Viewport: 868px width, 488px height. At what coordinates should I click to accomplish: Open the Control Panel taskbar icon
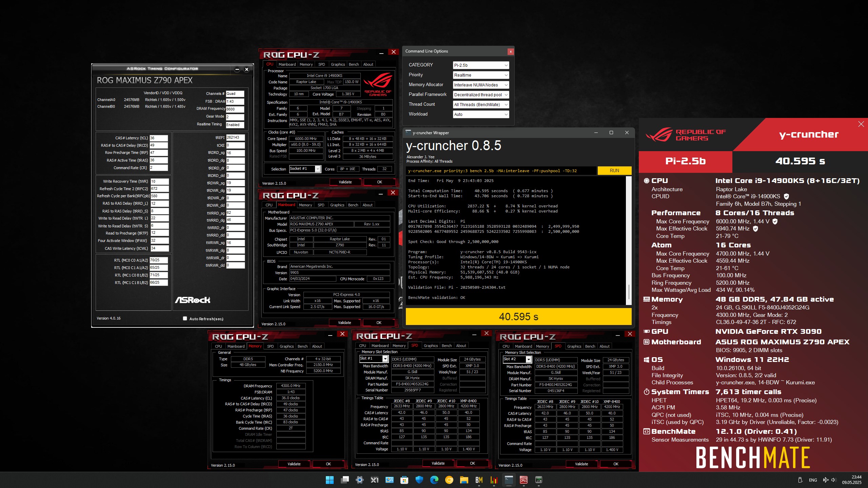(390, 480)
